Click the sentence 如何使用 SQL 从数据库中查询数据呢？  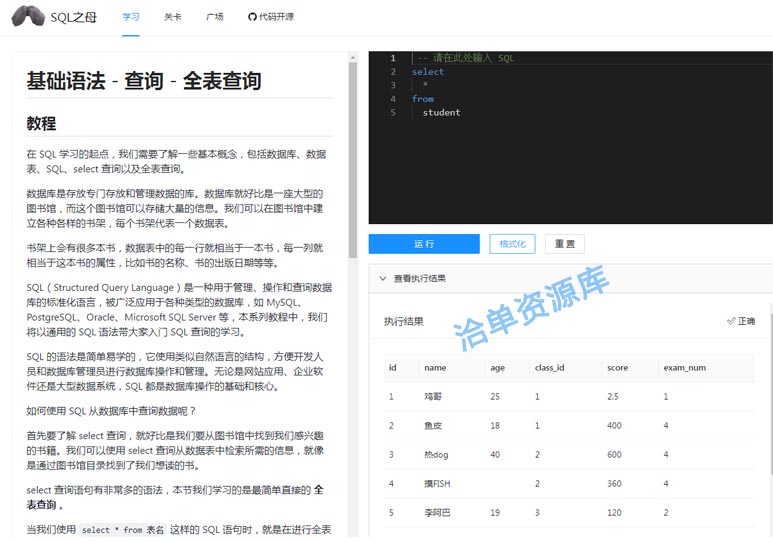coord(111,411)
